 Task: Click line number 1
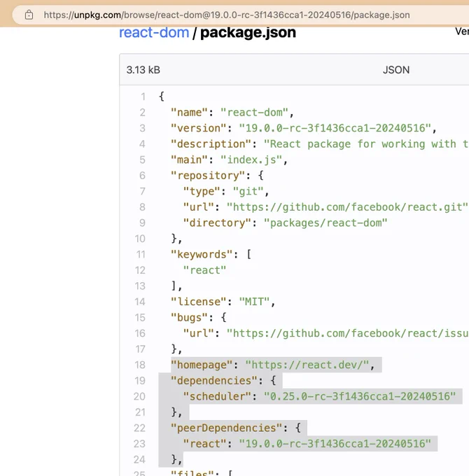point(143,97)
